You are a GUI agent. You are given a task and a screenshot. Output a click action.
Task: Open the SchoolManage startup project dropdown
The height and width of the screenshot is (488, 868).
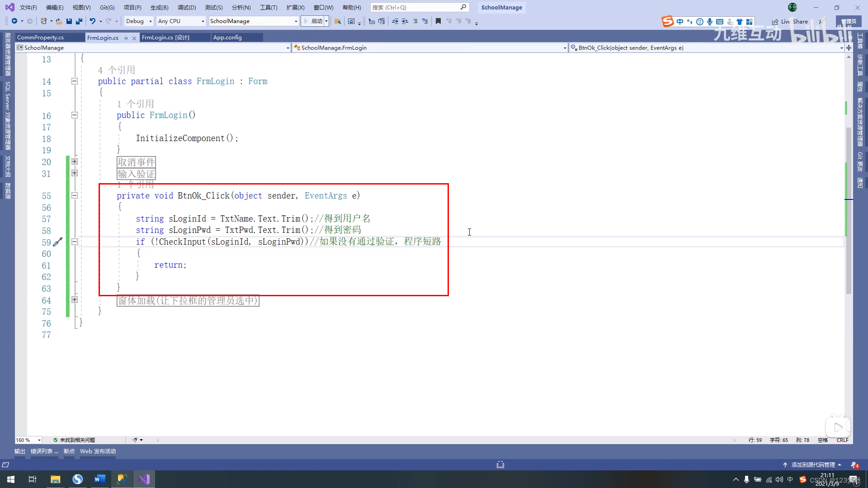click(254, 21)
